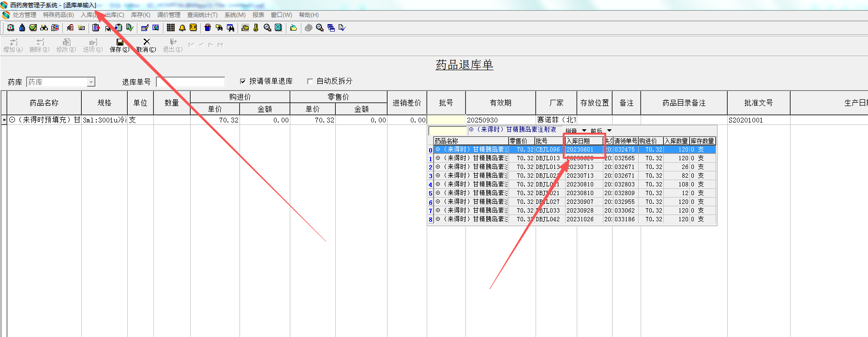Click the blue medicine bottle toolbar icon
The height and width of the screenshot is (337, 868).
22,28
